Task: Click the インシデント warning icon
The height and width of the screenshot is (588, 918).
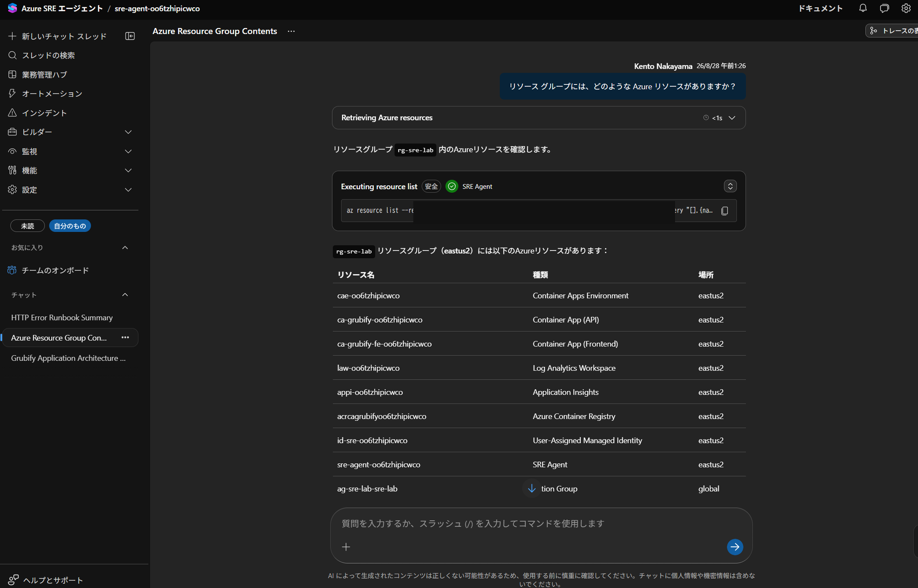Action: 12,113
